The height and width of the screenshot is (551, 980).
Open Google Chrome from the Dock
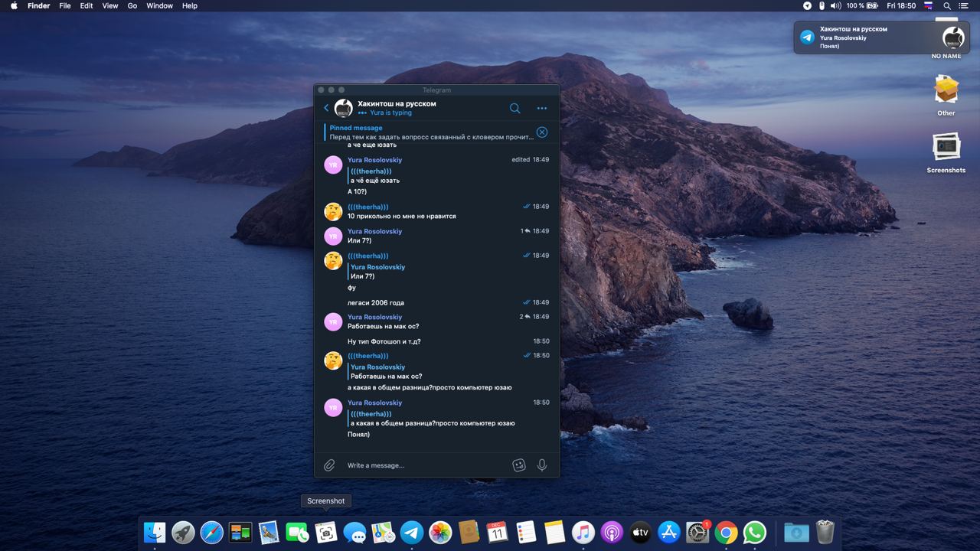point(727,532)
